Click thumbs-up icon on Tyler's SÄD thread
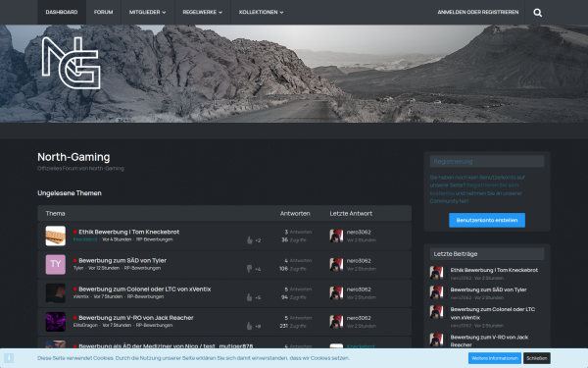This screenshot has width=588, height=368. 249,269
